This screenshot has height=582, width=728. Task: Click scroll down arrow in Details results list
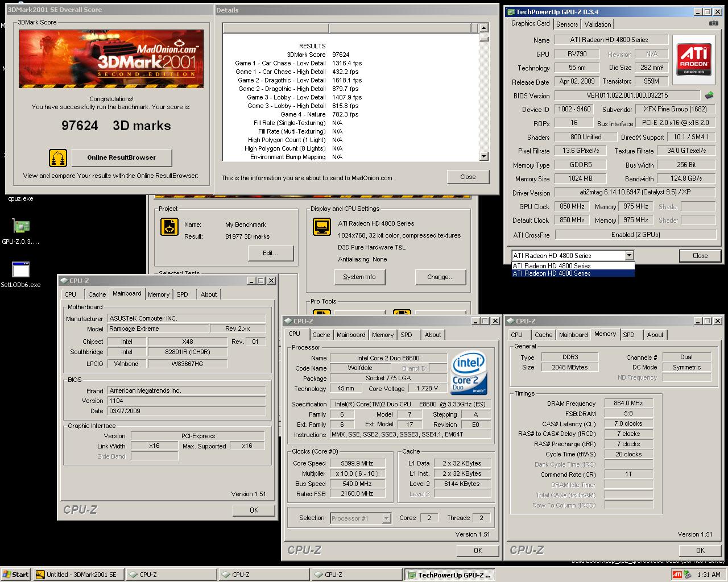pyautogui.click(x=484, y=156)
